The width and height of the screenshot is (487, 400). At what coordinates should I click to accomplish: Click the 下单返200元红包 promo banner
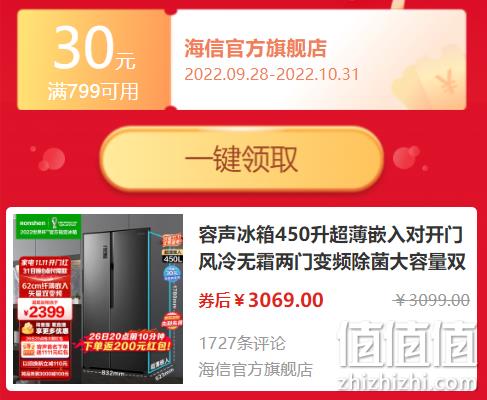(x=127, y=342)
